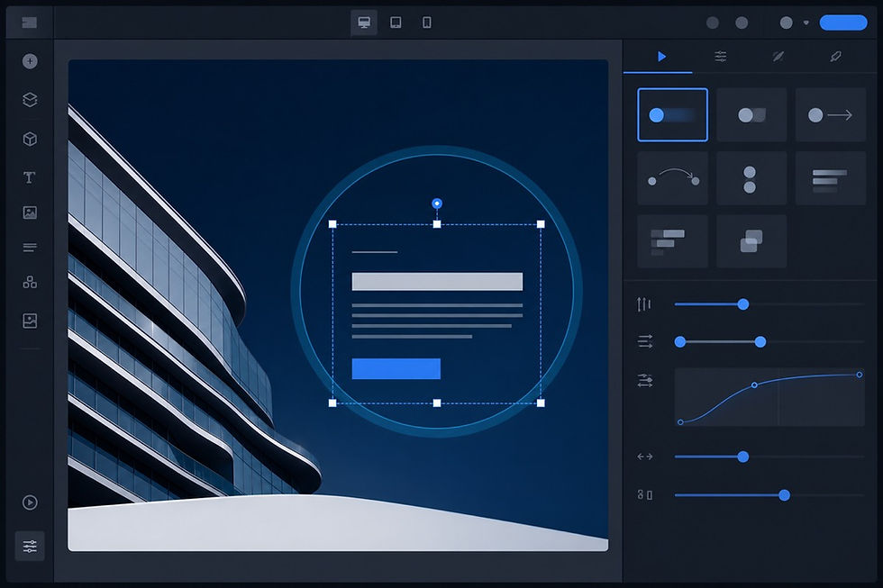883x588 pixels.
Task: Open the paragraph lines icon in sidebar
Action: coord(30,248)
